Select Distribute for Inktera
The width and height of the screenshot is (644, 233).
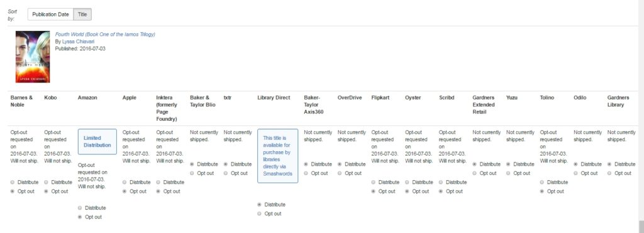158,182
